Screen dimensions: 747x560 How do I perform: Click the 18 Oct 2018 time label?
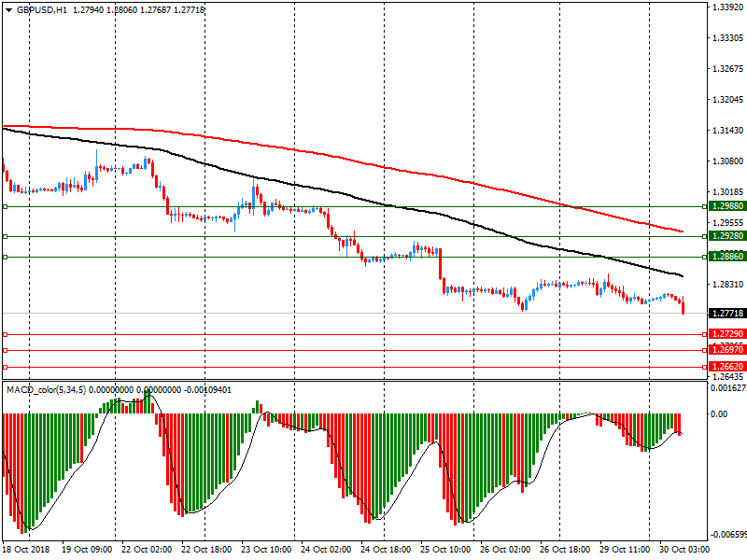click(25, 551)
